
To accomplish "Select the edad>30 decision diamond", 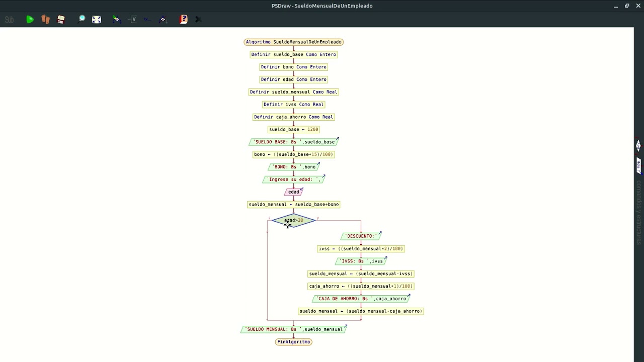I will tap(294, 220).
